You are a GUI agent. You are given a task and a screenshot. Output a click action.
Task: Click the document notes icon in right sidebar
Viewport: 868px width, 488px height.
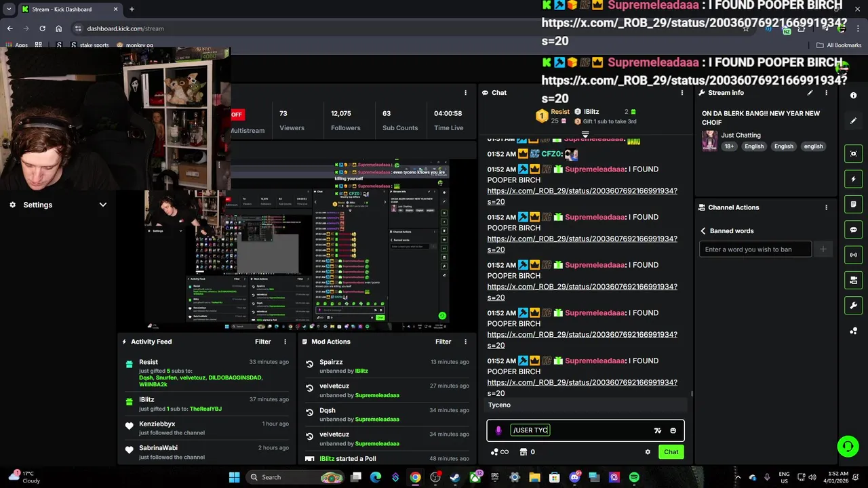coord(854,204)
